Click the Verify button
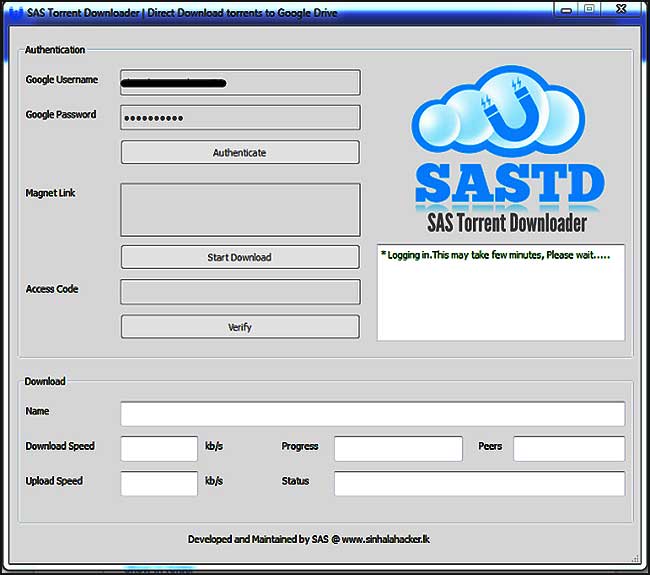The image size is (650, 575). point(240,327)
